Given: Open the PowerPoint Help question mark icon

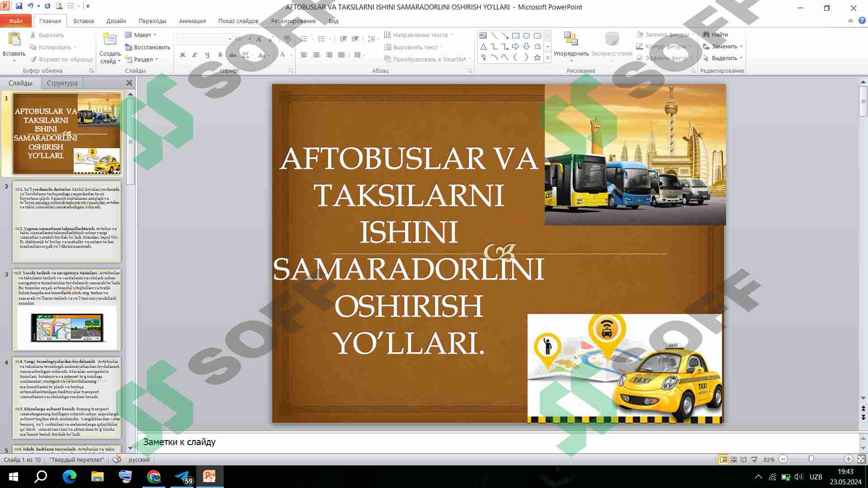Looking at the screenshot, I should (x=862, y=20).
